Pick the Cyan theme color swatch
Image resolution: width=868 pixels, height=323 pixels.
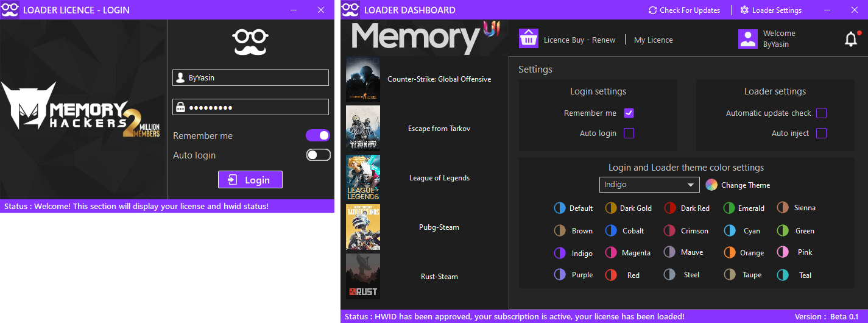coord(729,230)
